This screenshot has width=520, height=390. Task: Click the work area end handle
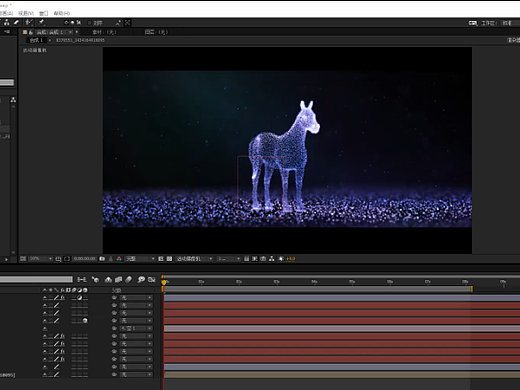tap(472, 289)
